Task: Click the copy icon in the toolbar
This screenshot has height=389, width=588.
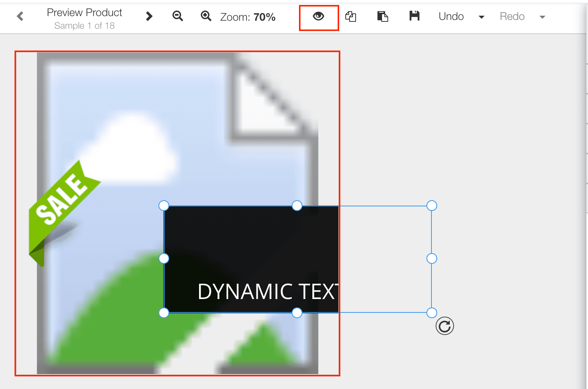Action: click(x=351, y=16)
